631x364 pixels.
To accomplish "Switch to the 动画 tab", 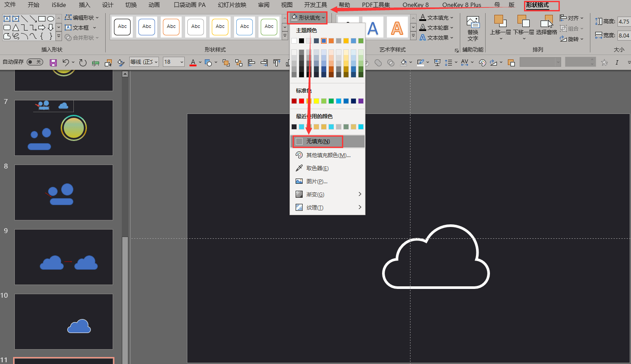I will pos(154,5).
